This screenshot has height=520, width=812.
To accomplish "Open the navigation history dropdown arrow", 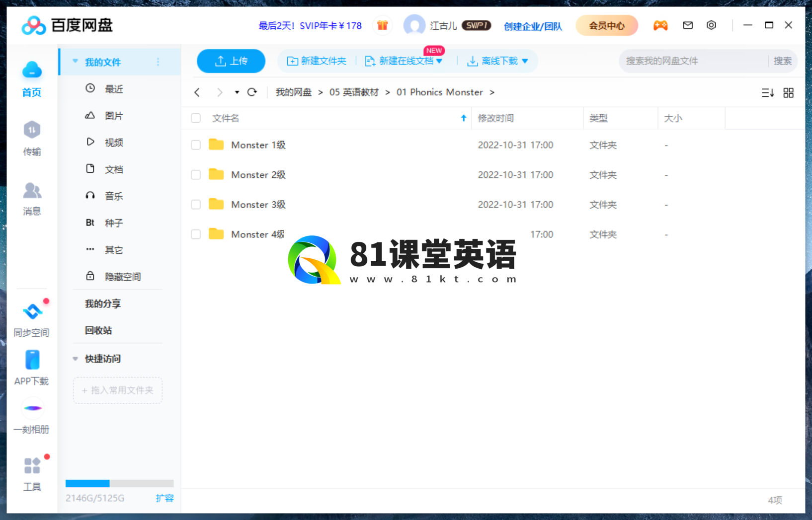I will (x=237, y=92).
